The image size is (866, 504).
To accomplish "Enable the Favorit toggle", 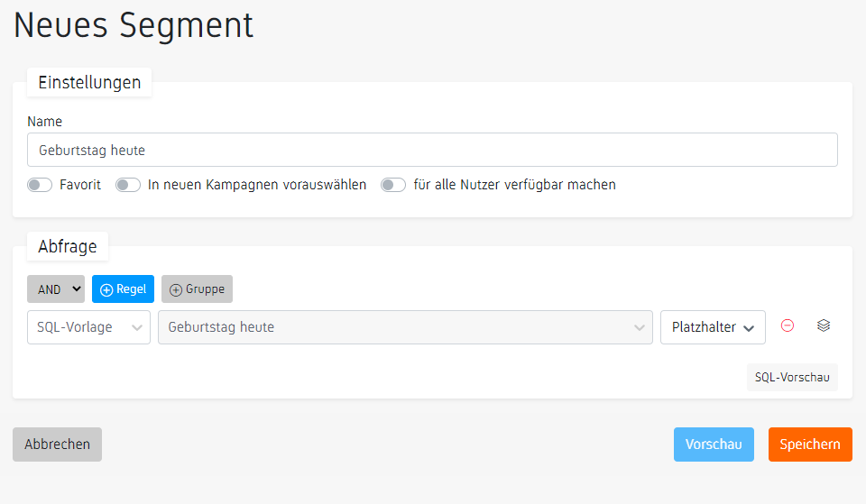I will click(40, 185).
